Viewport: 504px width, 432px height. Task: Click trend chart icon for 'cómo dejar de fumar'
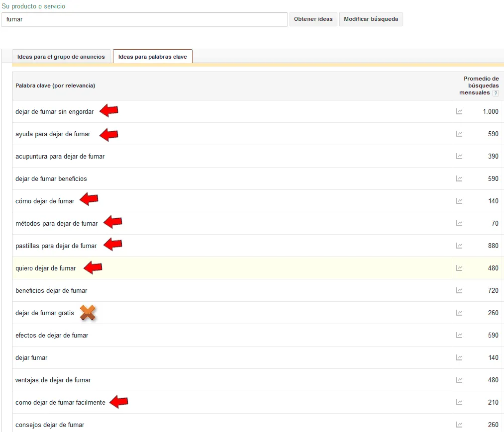(459, 201)
